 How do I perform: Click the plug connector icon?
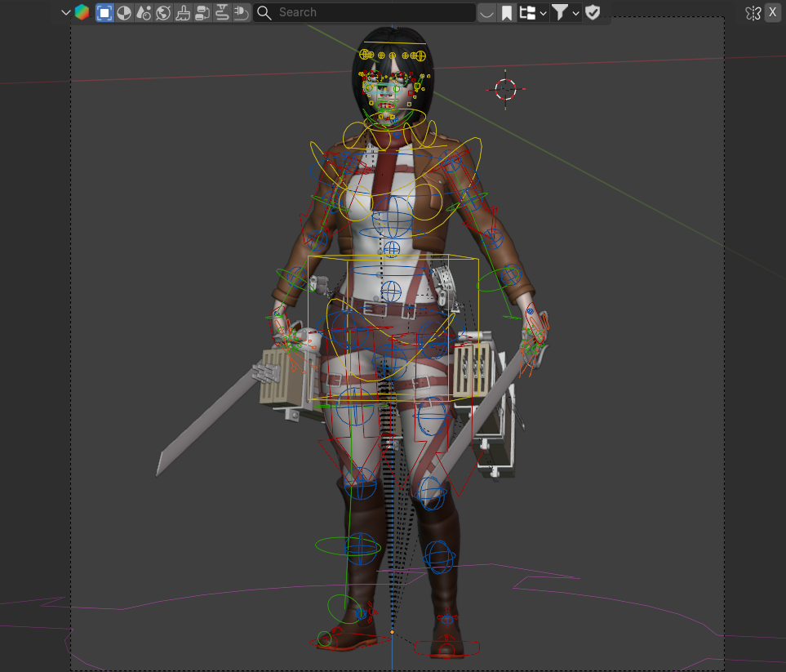pyautogui.click(x=242, y=12)
